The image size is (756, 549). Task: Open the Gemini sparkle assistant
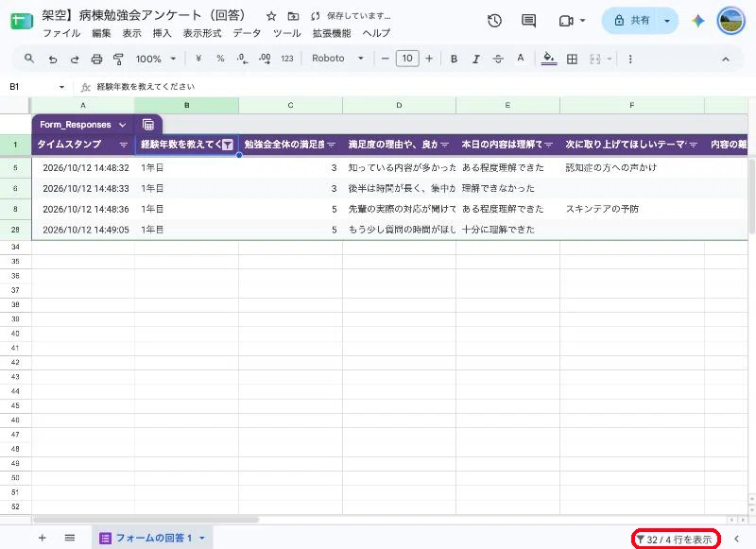697,21
